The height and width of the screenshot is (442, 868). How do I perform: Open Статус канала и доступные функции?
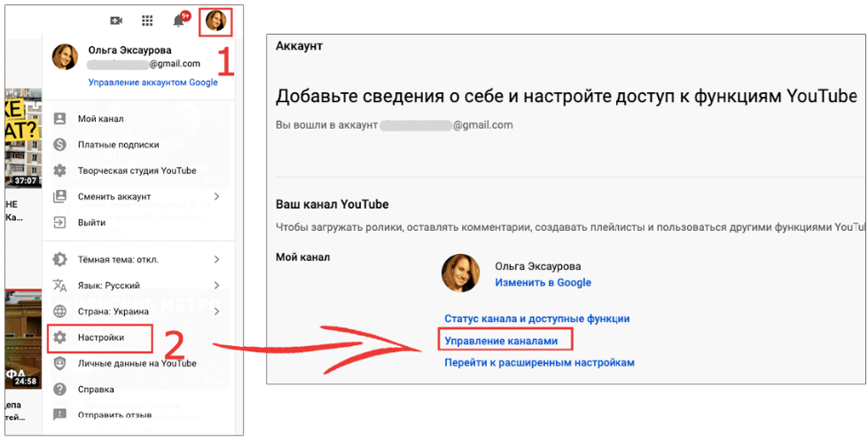pos(537,319)
